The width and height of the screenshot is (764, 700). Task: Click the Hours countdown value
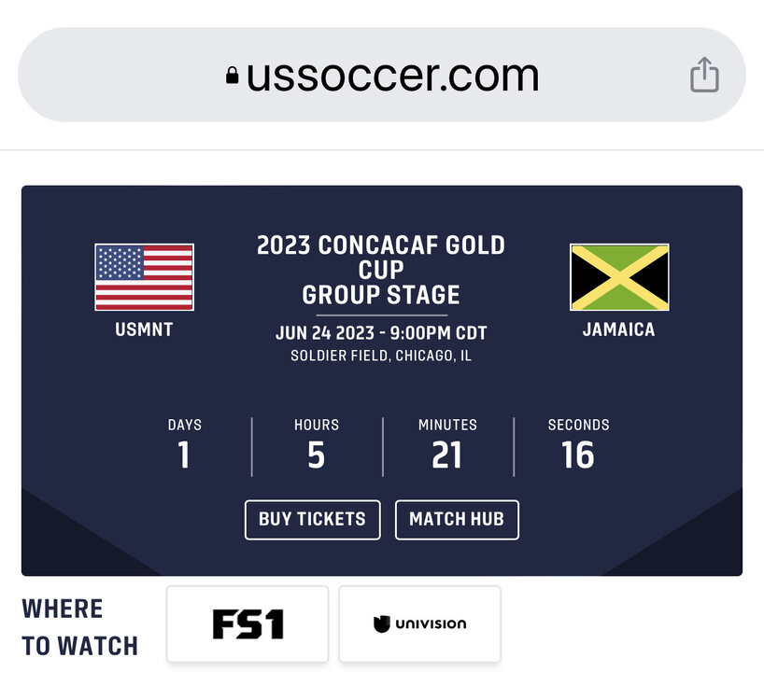pyautogui.click(x=317, y=455)
